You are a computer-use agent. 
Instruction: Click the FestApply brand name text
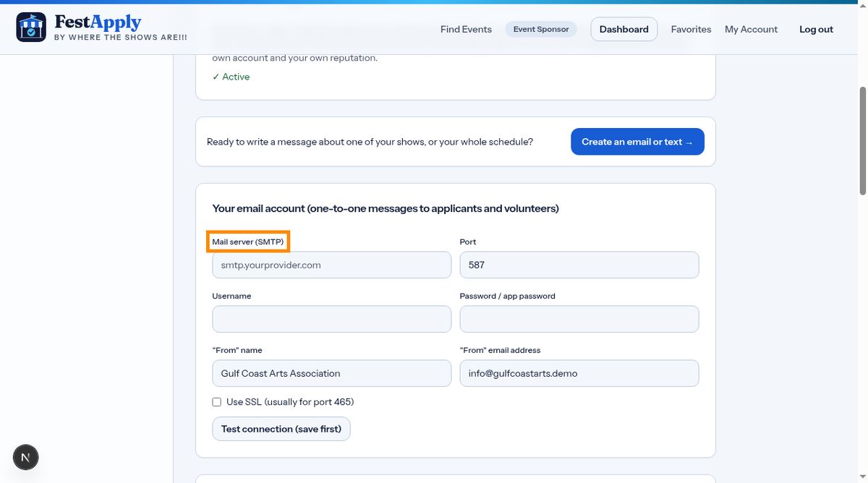(x=98, y=22)
